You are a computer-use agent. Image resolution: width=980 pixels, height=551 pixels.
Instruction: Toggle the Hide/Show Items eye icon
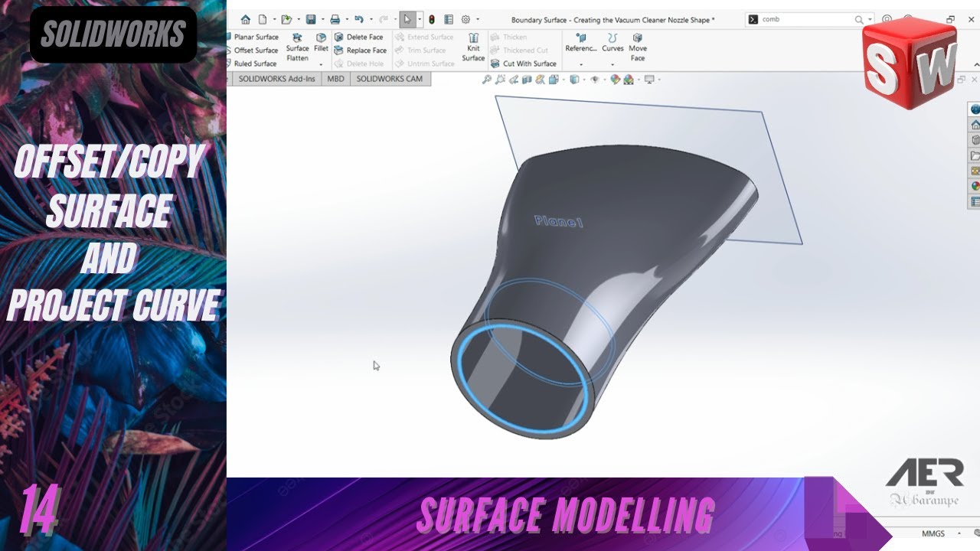tap(594, 80)
